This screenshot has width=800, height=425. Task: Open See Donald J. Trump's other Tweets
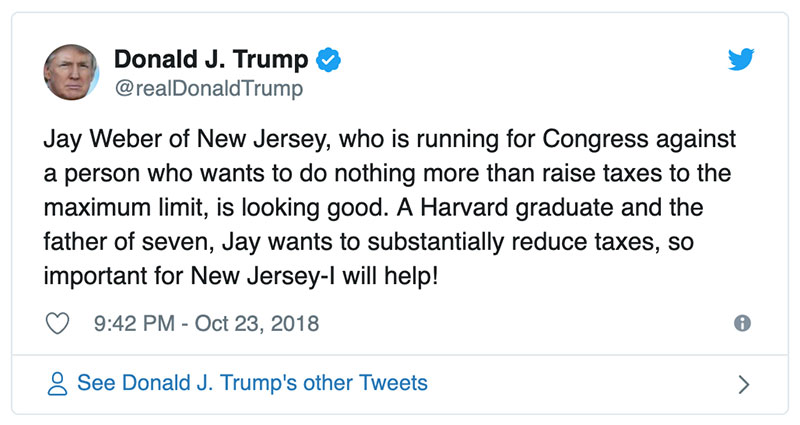tap(252, 383)
